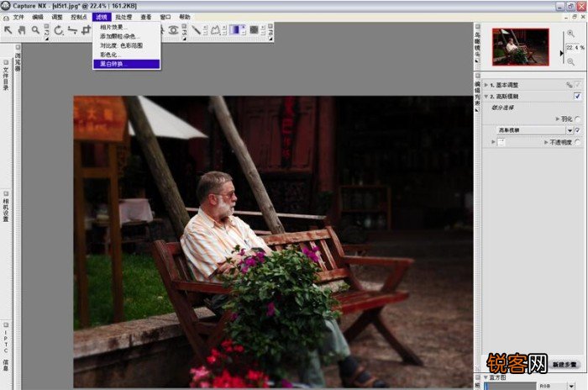
Task: Choose 对比度: 色彩范围 menu entry
Action: (127, 45)
